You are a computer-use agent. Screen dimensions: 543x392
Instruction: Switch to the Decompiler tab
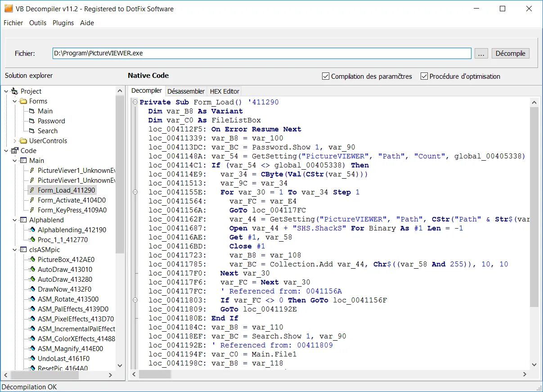coord(147,91)
